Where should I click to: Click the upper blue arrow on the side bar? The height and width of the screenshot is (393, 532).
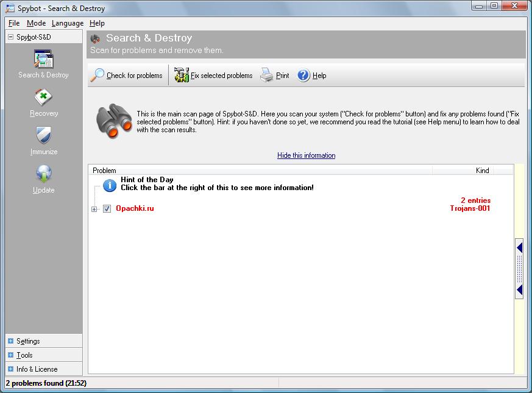[519, 248]
